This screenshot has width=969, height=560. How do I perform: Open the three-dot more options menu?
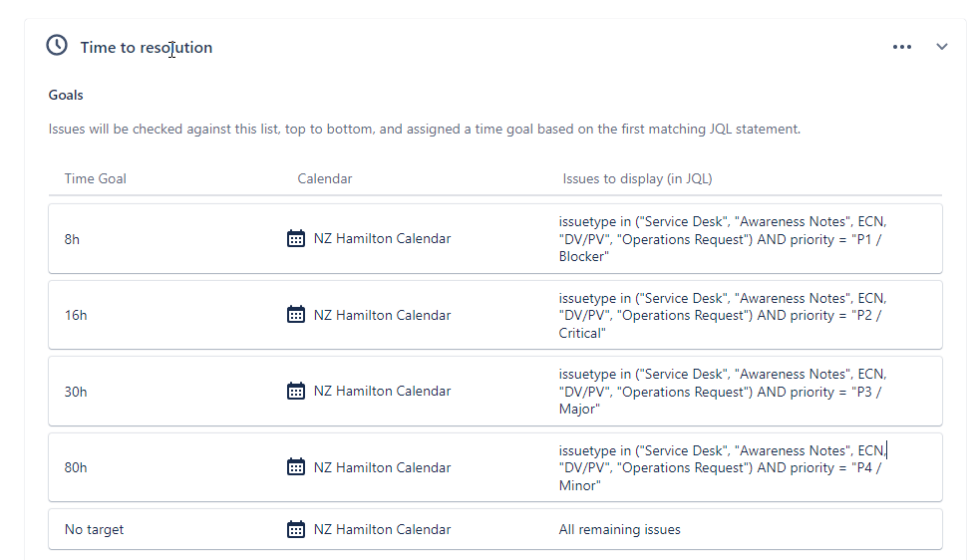click(901, 47)
